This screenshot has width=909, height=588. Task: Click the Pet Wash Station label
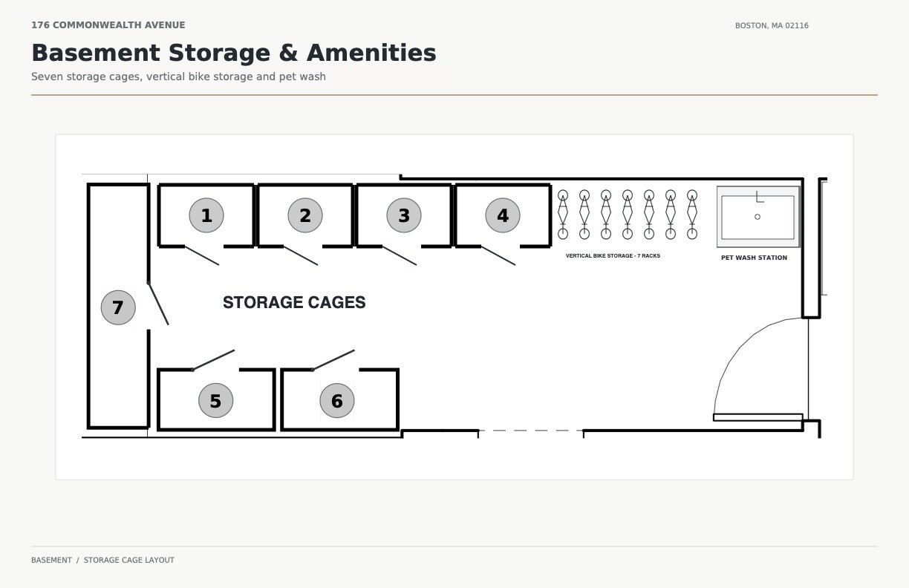coord(754,258)
